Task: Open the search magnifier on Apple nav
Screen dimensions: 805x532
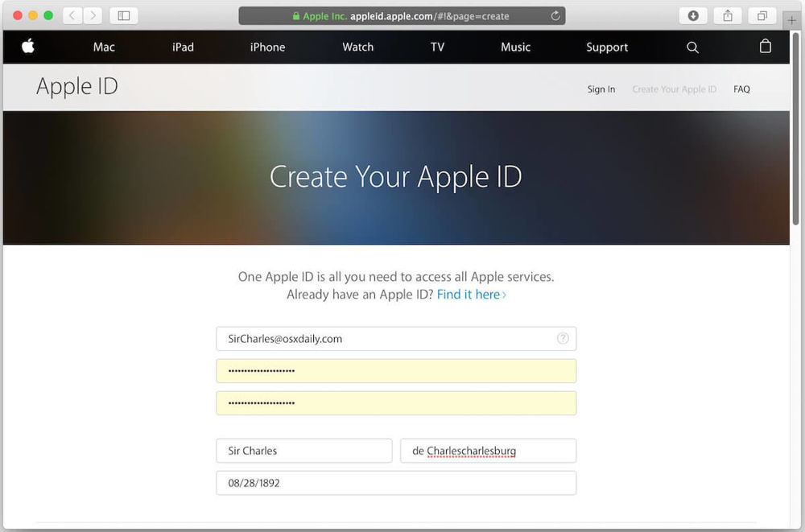Action: coord(692,47)
